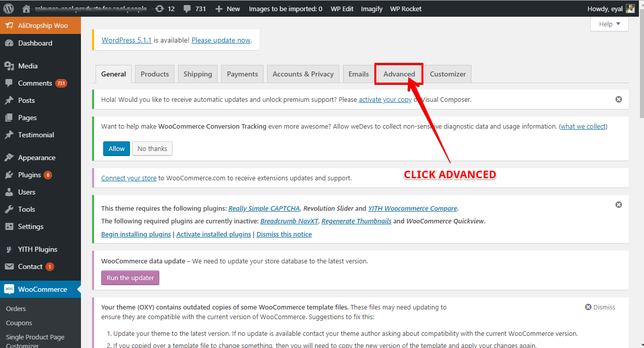Open the General settings tab
The width and height of the screenshot is (644, 348).
click(114, 74)
